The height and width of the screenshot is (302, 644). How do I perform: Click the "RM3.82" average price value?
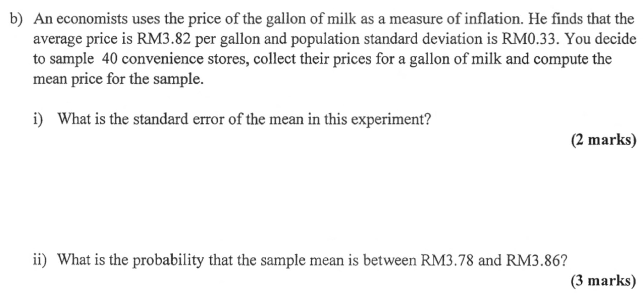164,39
